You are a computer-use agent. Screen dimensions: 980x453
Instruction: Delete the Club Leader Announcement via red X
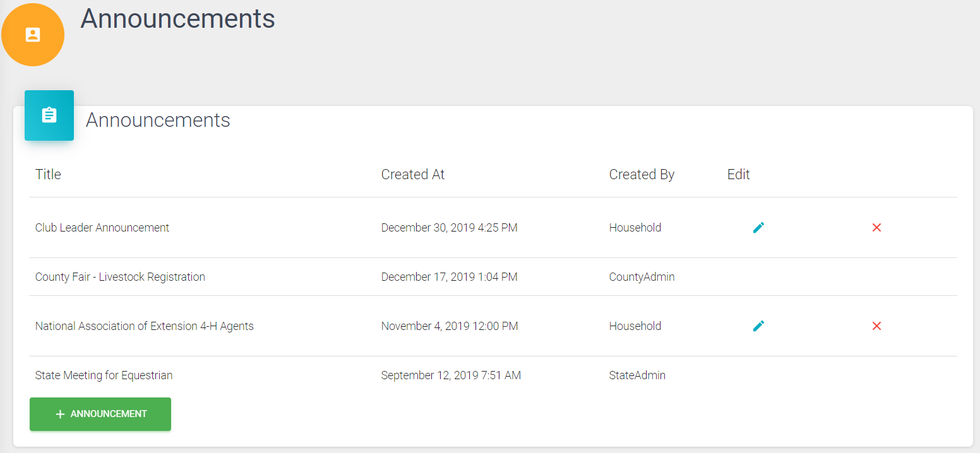(876, 228)
